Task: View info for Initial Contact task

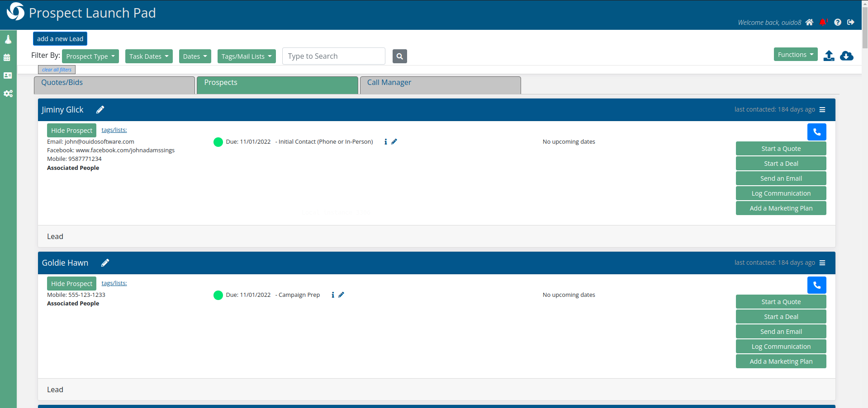Action: click(385, 141)
